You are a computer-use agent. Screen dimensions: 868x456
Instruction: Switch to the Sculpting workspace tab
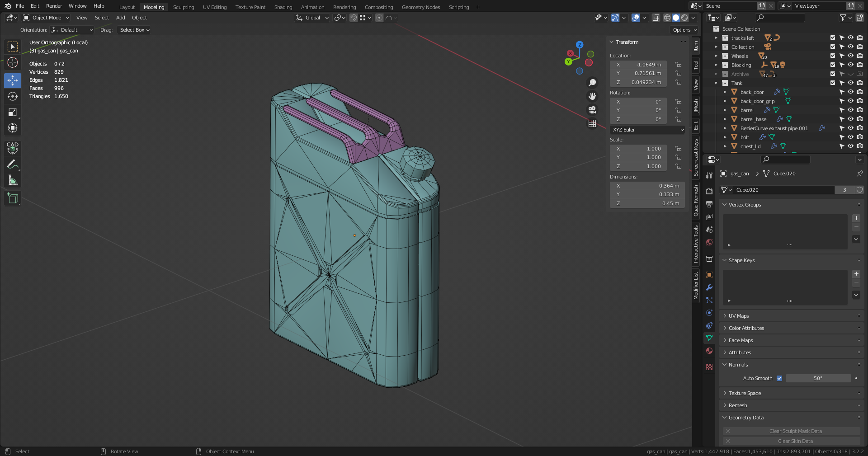(x=184, y=7)
